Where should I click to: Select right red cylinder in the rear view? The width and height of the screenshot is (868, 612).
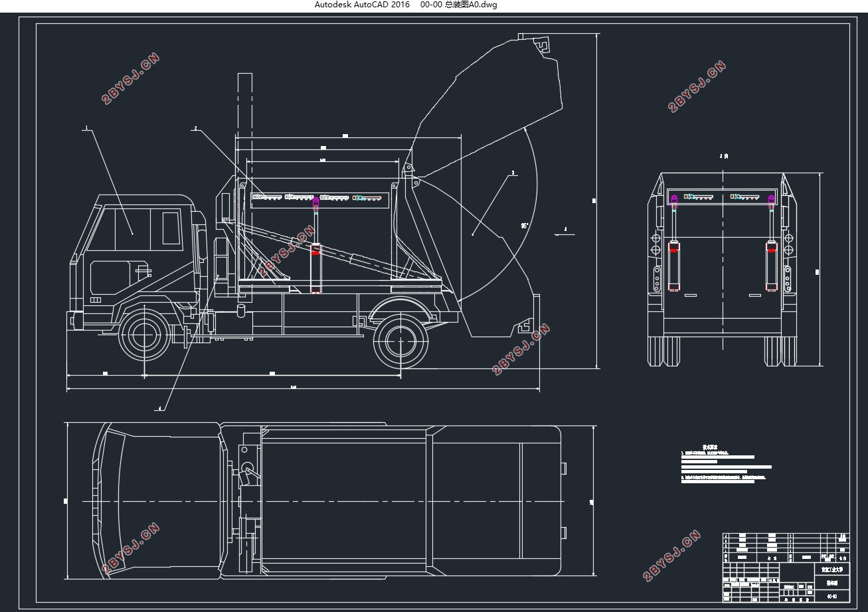772,267
